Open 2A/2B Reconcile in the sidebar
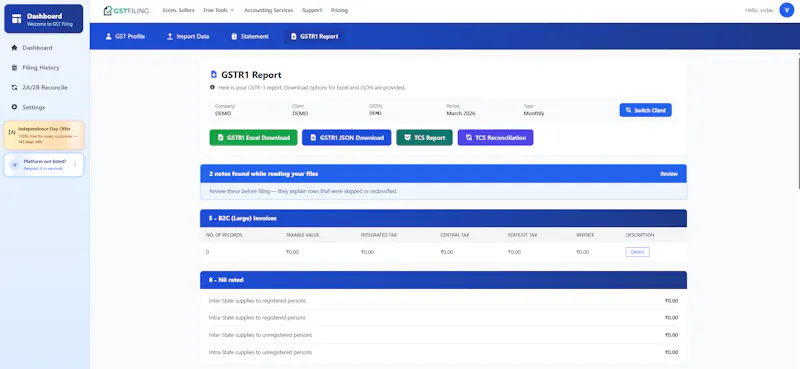 (44, 87)
